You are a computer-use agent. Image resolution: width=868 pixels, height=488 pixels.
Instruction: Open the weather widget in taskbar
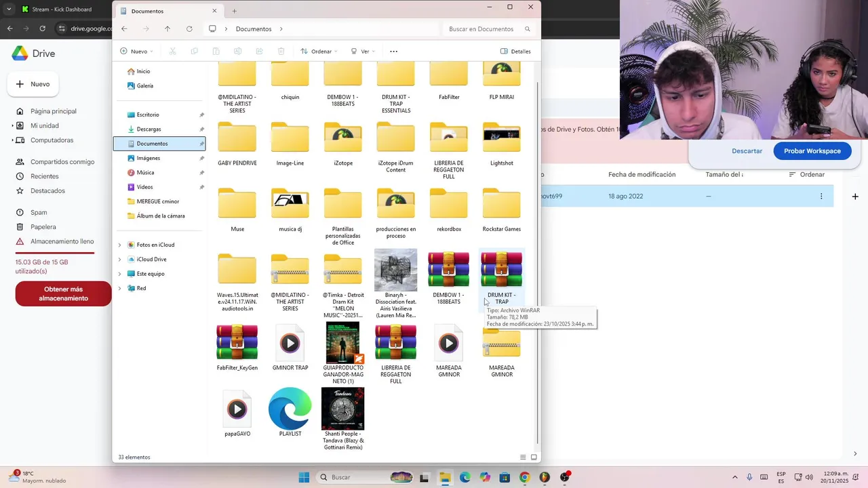[x=38, y=477]
